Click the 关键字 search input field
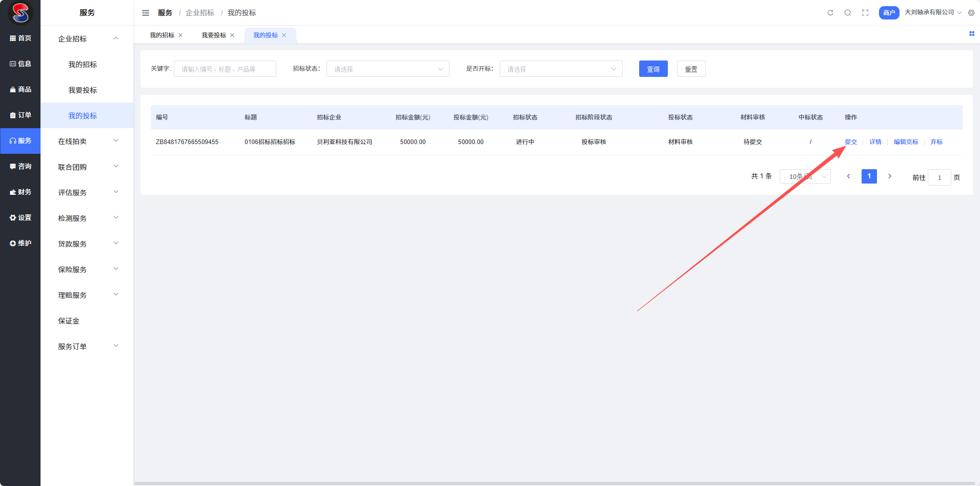The height and width of the screenshot is (486, 980). pyautogui.click(x=224, y=69)
